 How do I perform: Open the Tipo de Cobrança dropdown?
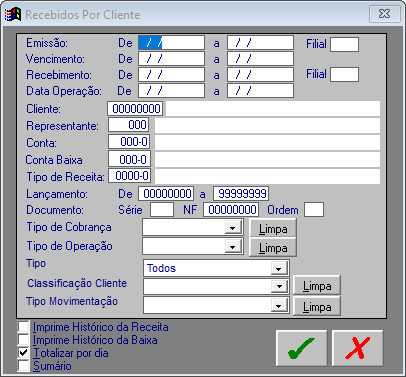tap(232, 228)
